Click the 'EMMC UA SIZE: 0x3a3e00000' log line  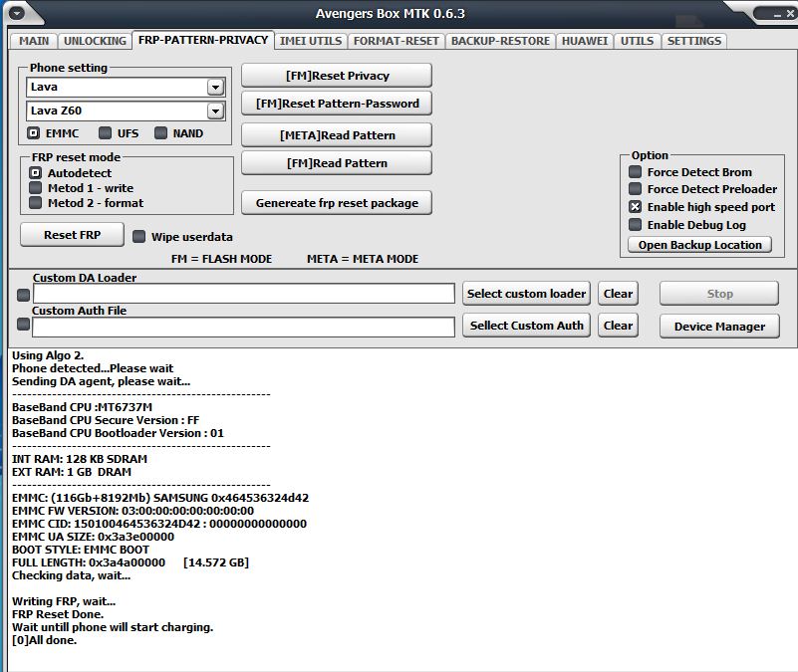click(x=93, y=537)
